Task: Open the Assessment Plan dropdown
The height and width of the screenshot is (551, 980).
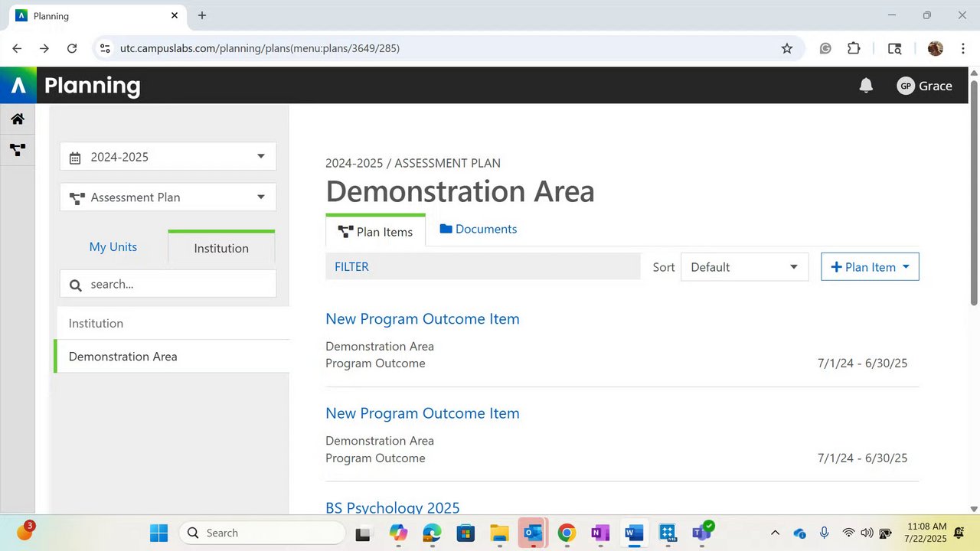Action: click(x=168, y=197)
